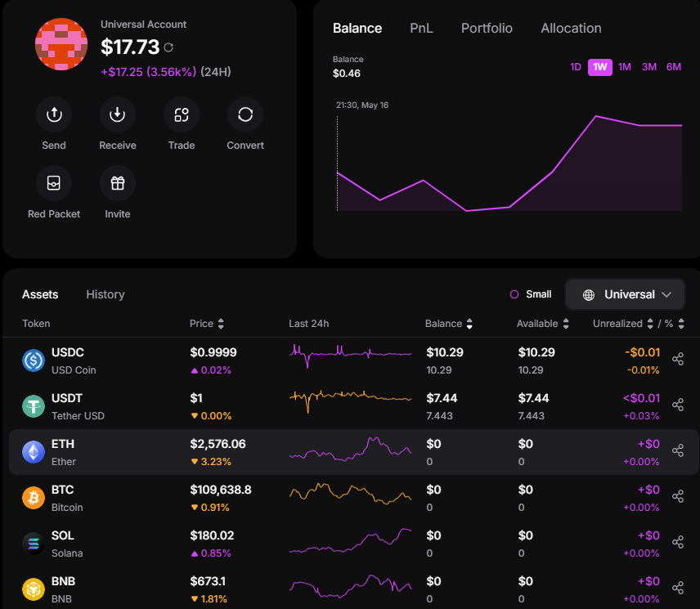This screenshot has width=700, height=609.
Task: Click the USDC token logo
Action: 34,360
